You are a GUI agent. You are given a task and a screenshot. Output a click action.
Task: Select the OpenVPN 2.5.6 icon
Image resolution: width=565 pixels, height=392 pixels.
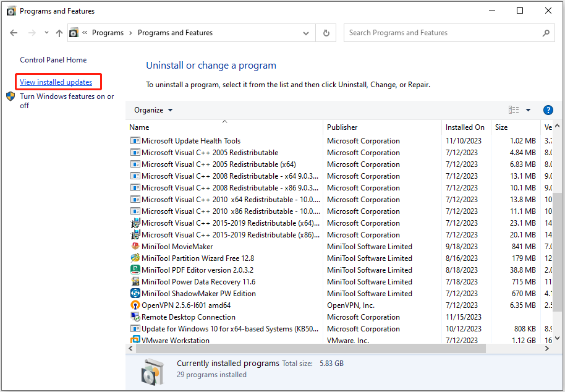[135, 305]
